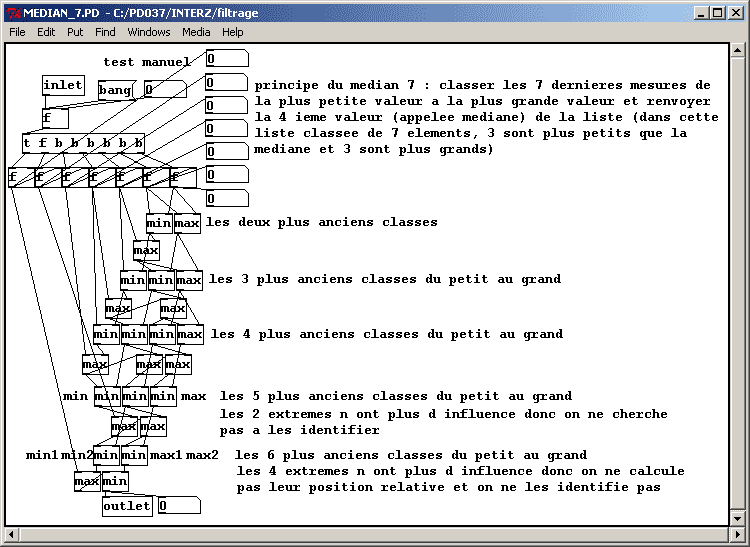Click the number box next to outlet
This screenshot has width=750, height=547.
click(x=178, y=506)
